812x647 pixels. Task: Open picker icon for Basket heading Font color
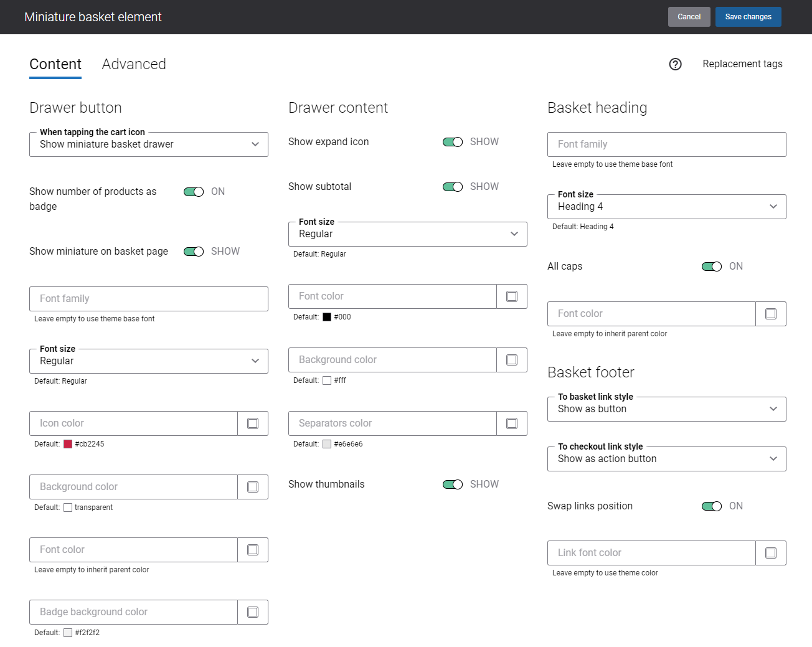(771, 314)
